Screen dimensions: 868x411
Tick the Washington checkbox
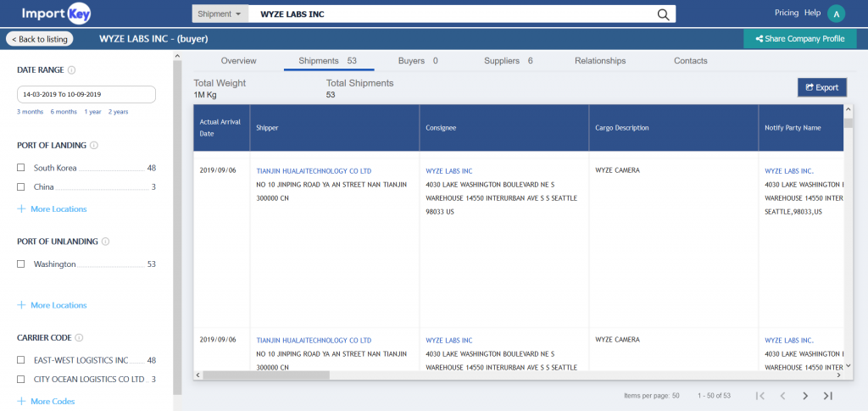pos(21,264)
